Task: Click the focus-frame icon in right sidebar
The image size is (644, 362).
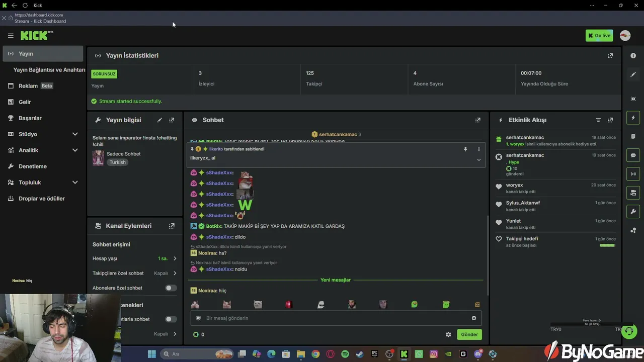Action: [633, 99]
